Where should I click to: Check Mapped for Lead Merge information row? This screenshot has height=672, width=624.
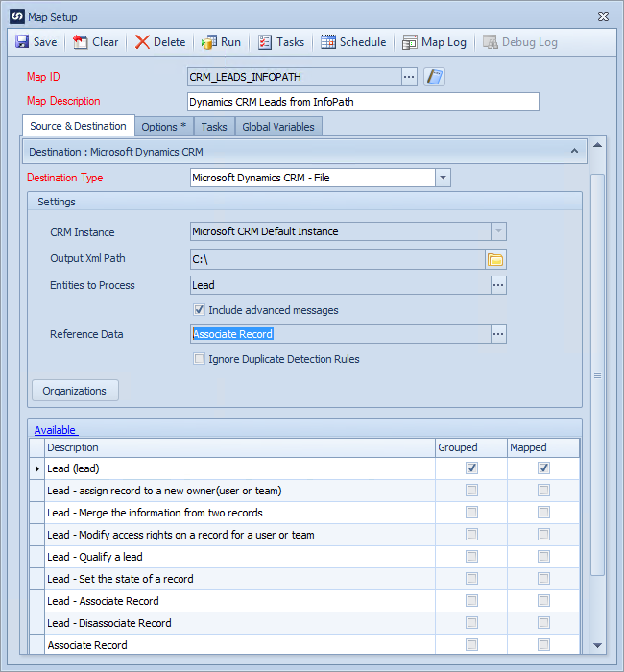click(544, 512)
